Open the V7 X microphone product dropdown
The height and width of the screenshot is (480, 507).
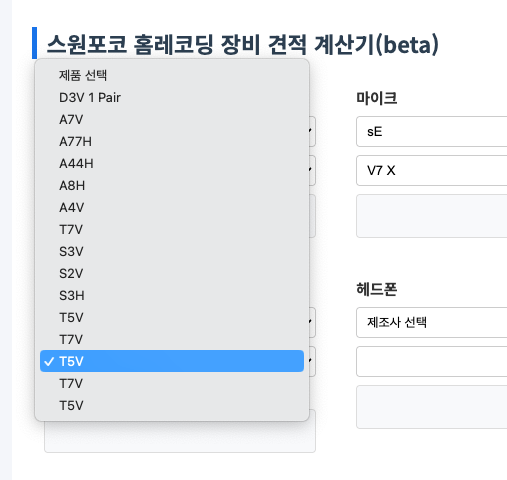click(x=431, y=170)
